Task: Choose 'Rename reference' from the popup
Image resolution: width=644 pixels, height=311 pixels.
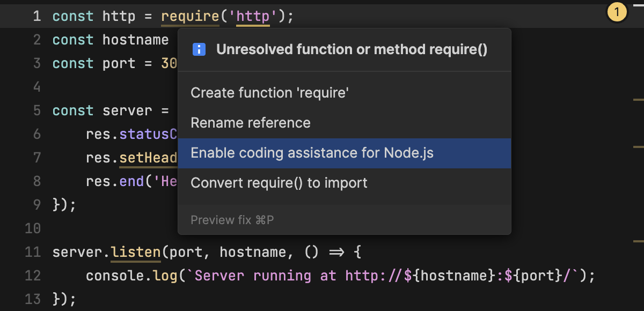Action: click(250, 123)
